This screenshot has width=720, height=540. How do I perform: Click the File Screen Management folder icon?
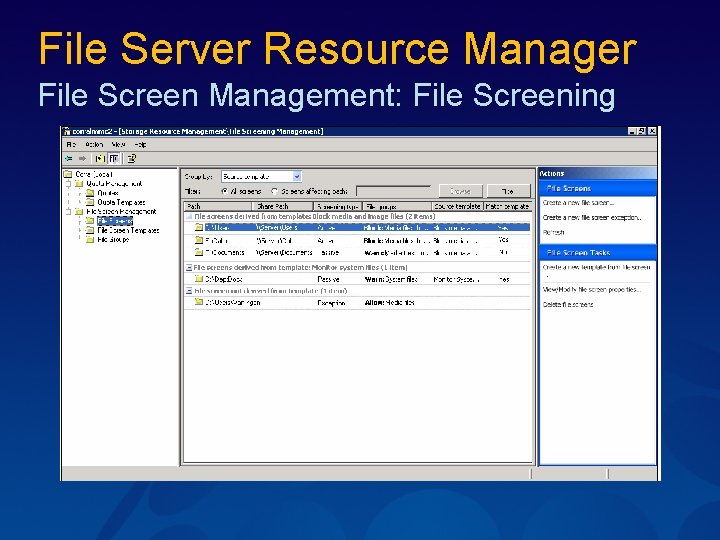pyautogui.click(x=79, y=212)
